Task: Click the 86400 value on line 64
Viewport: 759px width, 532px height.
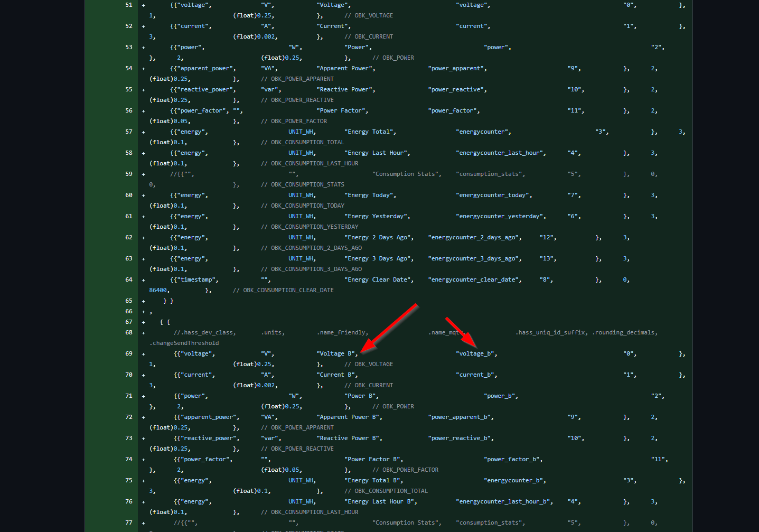Action: [x=158, y=290]
